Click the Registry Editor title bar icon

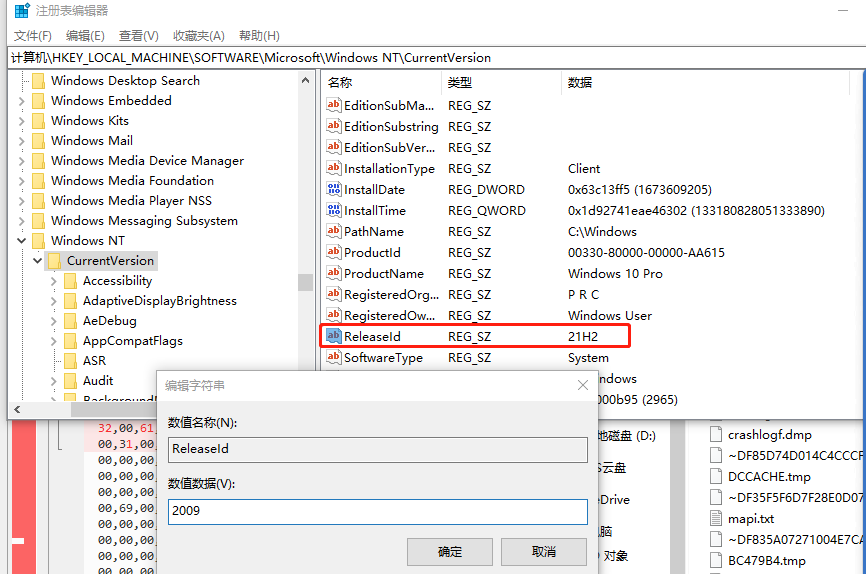(22, 10)
